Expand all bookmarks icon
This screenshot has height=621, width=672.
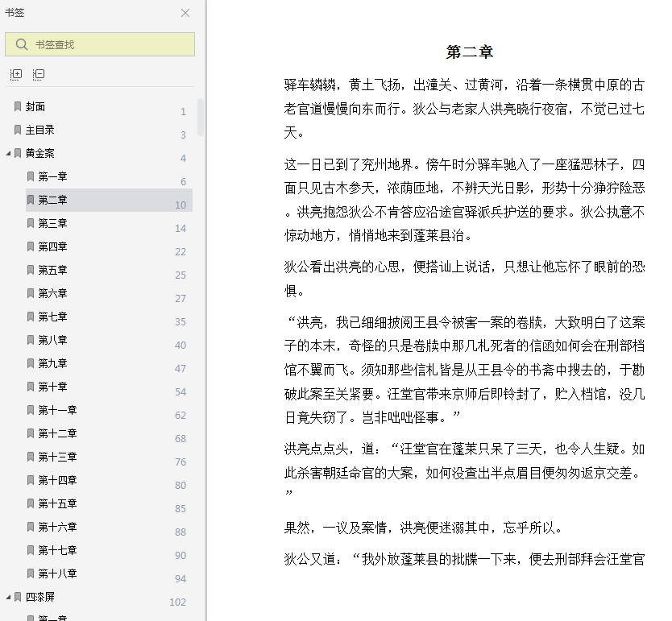tap(16, 75)
